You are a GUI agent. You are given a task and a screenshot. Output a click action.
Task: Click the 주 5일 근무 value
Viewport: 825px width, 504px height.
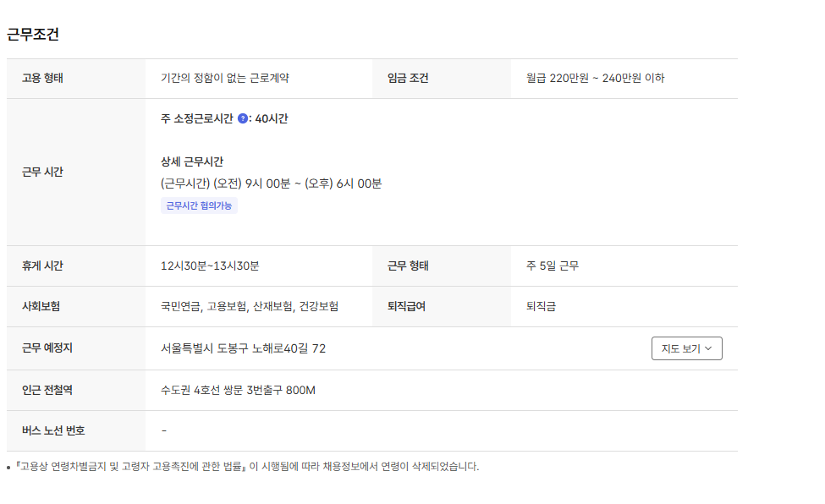pyautogui.click(x=553, y=266)
